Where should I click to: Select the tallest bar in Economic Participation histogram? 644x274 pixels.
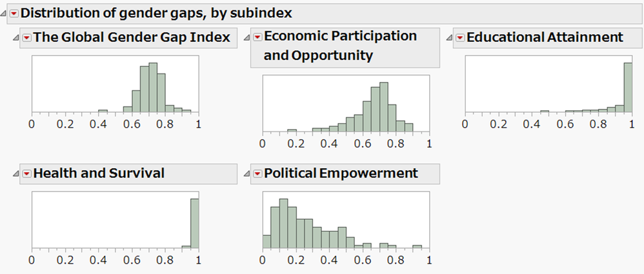384,107
